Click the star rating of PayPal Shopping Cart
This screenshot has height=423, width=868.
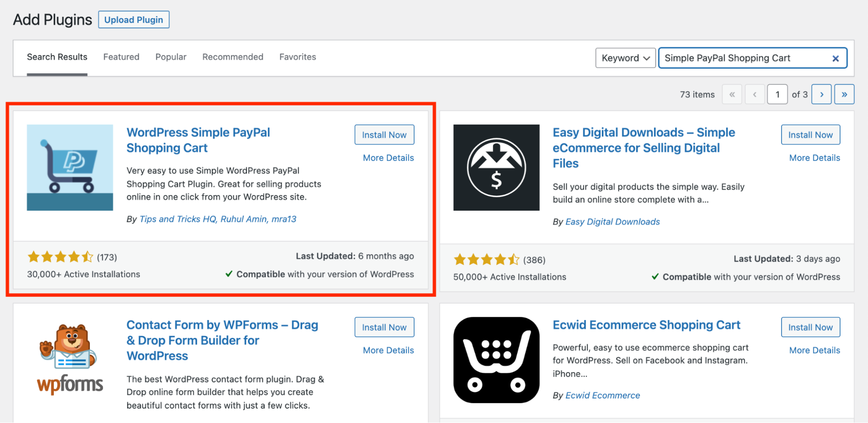click(60, 257)
